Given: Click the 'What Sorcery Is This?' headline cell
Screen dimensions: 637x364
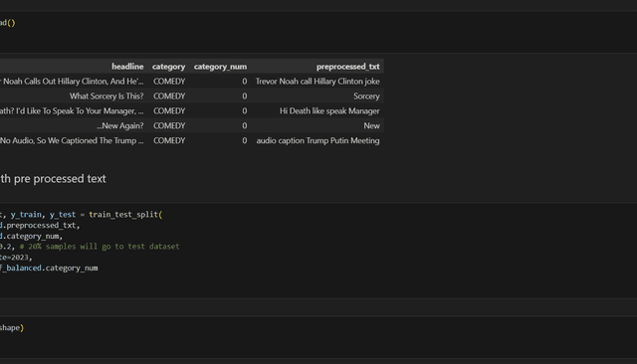Looking at the screenshot, I should point(106,96).
